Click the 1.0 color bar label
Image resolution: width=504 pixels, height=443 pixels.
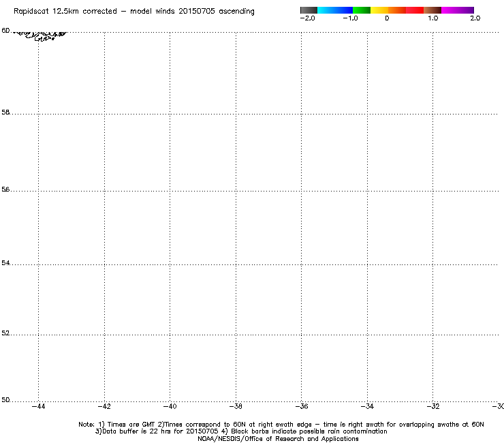point(432,18)
